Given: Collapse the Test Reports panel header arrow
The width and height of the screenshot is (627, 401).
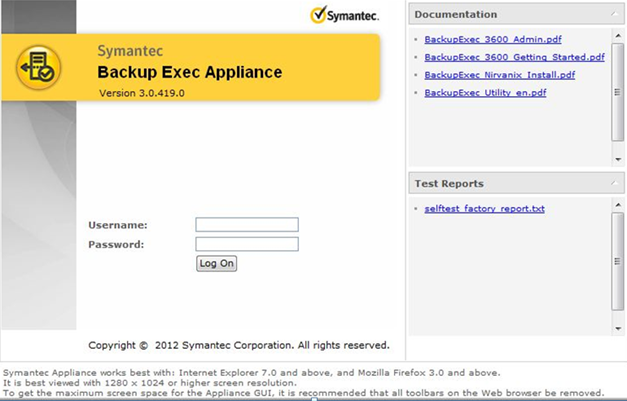Looking at the screenshot, I should 614,184.
